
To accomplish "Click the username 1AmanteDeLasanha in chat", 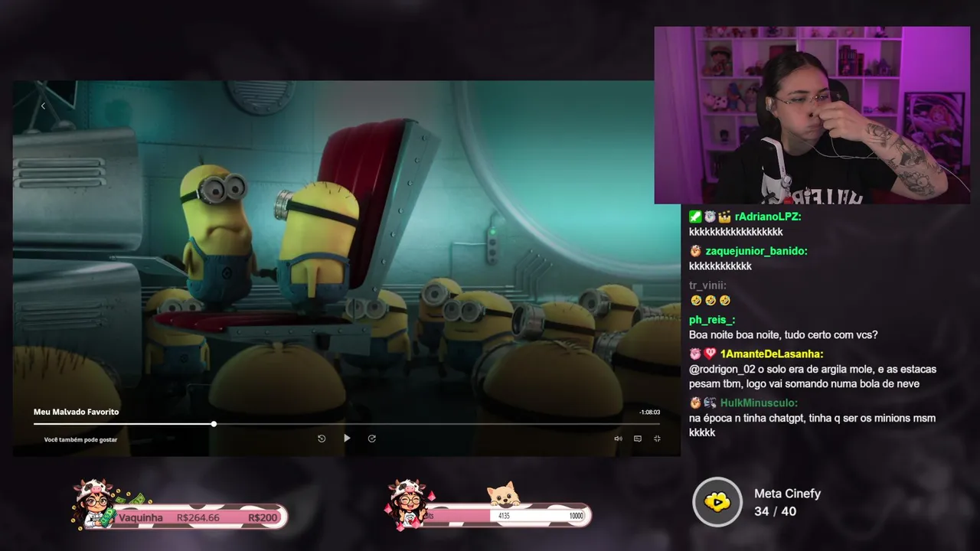I will 772,354.
